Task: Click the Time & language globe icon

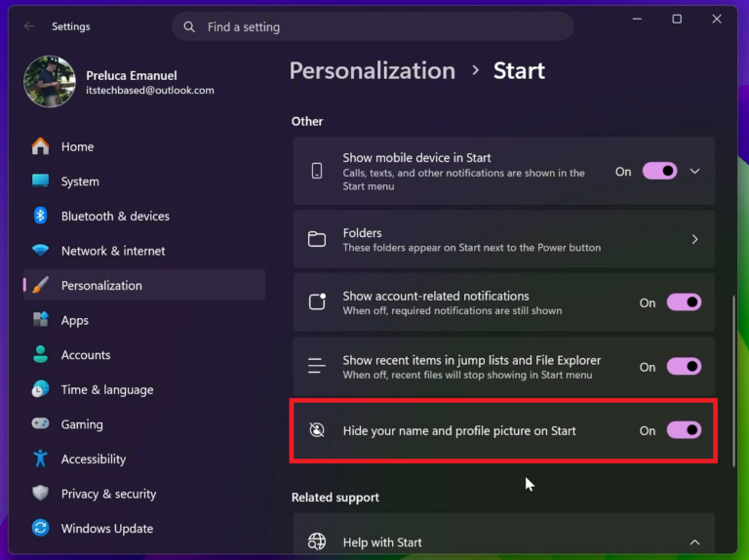Action: click(x=41, y=389)
